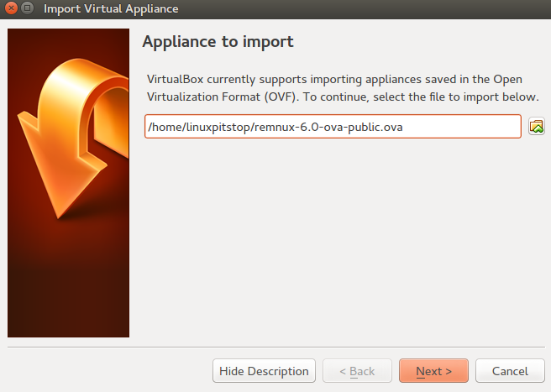Close the Import Virtual Appliance window
This screenshot has height=392, width=551.
pyautogui.click(x=11, y=8)
